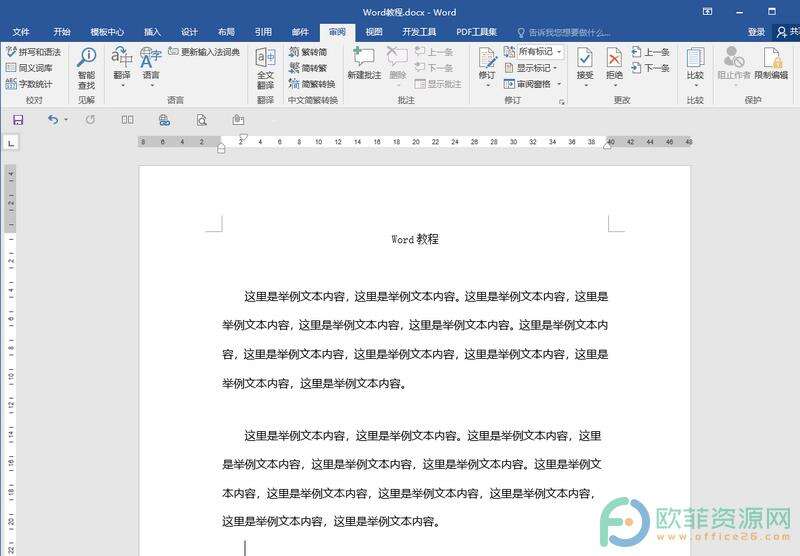Click the hyperlink globe icon in quick toolbar
Image resolution: width=800 pixels, height=556 pixels.
click(164, 120)
